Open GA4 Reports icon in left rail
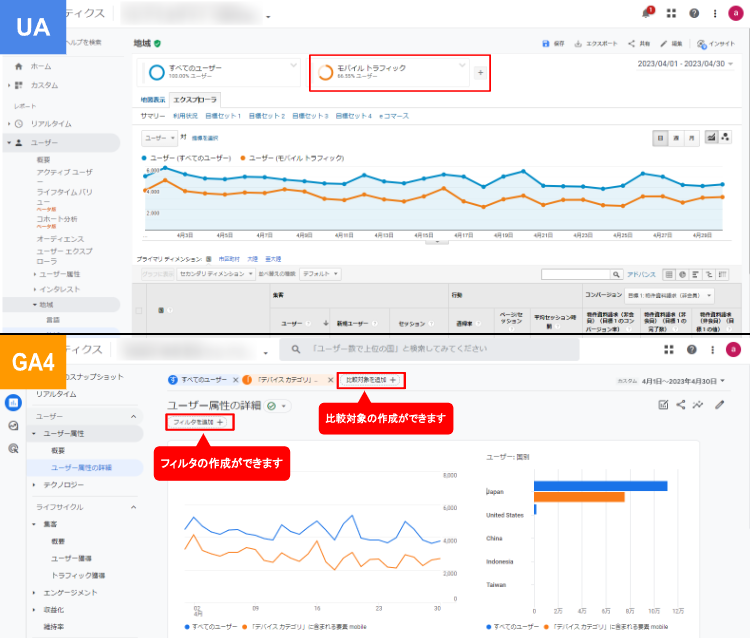The height and width of the screenshot is (638, 750). 13,403
